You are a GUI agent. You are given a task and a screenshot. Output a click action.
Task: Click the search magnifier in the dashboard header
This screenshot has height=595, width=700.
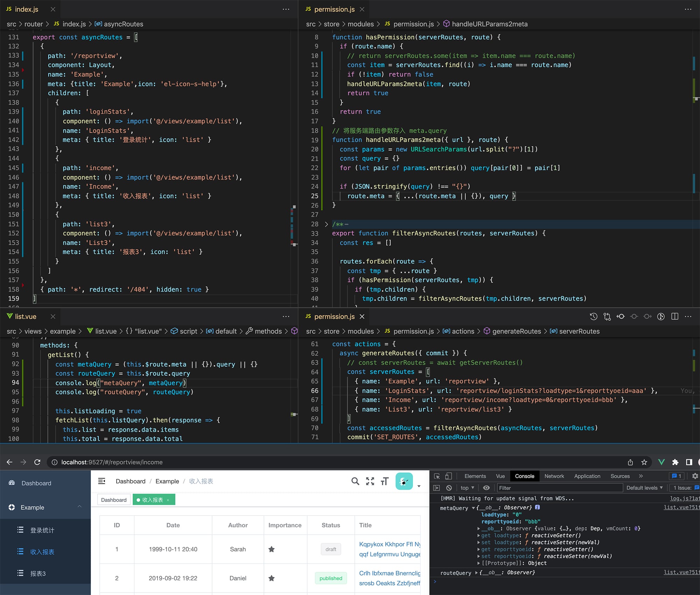tap(355, 481)
